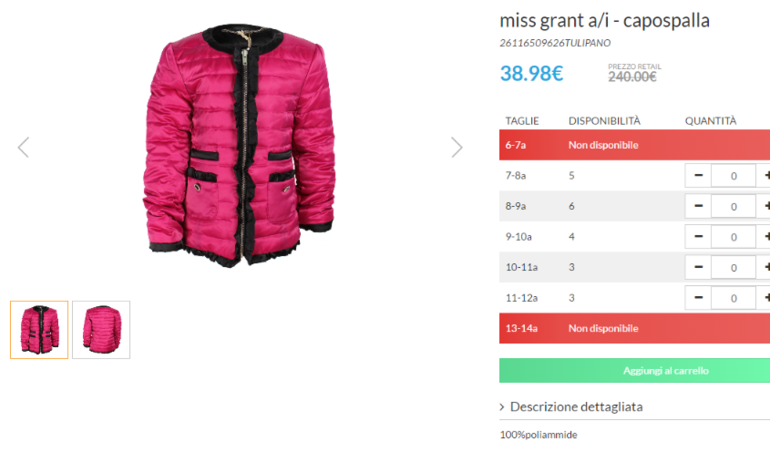Decrease quantity for size 11-12a
770x452 pixels.
click(698, 298)
